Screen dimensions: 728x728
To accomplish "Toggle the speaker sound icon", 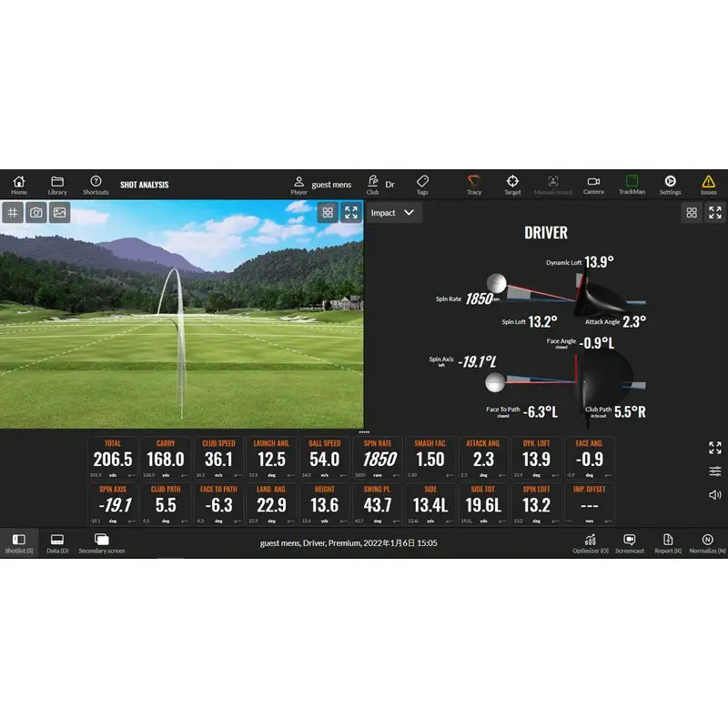I will [x=715, y=494].
